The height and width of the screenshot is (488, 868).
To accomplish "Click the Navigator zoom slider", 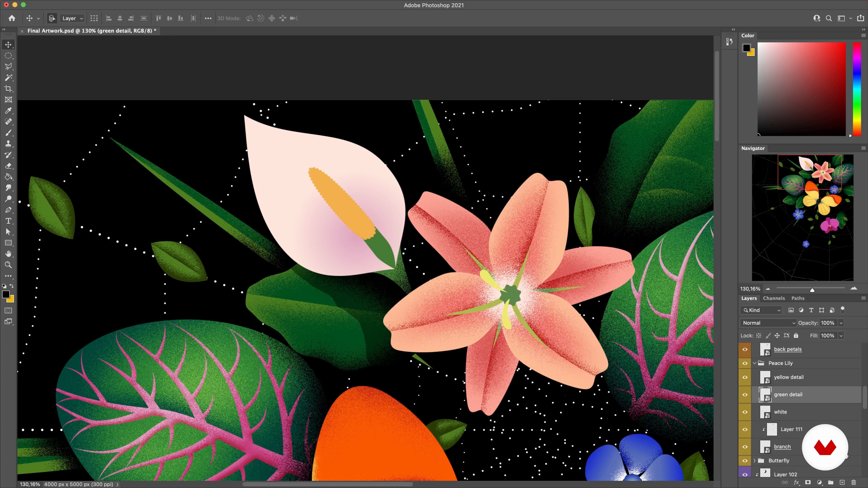I will pyautogui.click(x=811, y=289).
